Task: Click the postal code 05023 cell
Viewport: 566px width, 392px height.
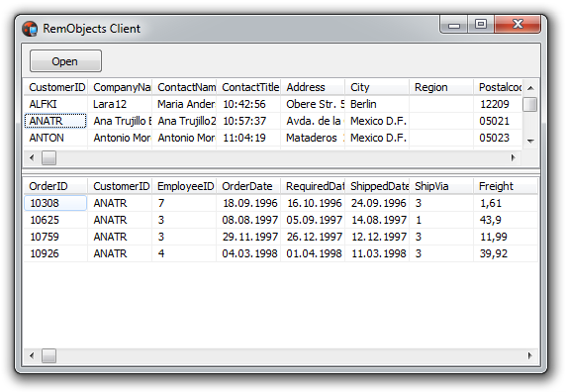Action: 498,138
